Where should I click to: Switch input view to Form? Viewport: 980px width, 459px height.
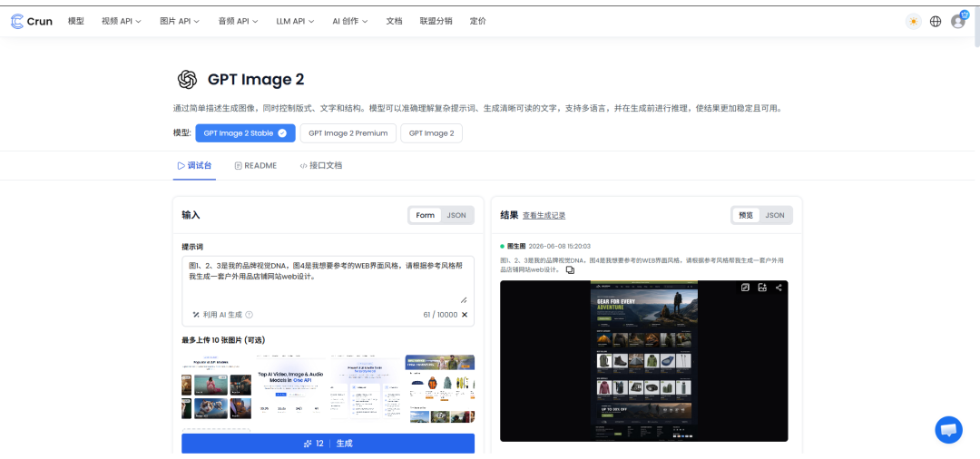(x=425, y=216)
